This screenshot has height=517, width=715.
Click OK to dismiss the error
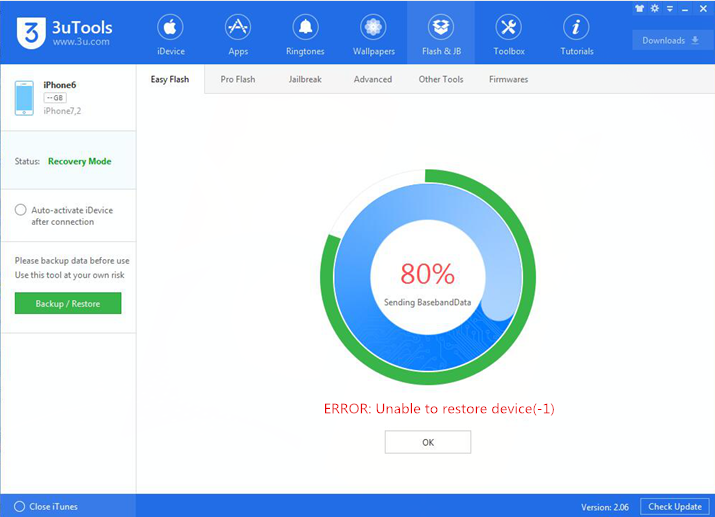(x=428, y=442)
